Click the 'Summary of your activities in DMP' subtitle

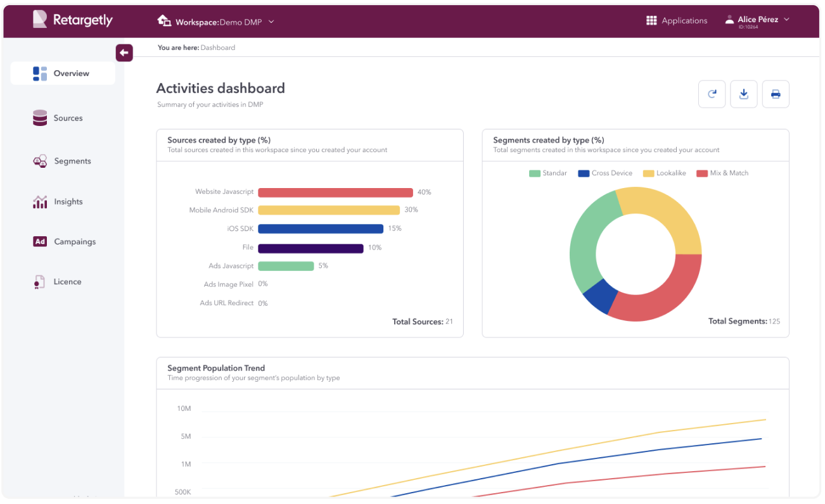(210, 104)
